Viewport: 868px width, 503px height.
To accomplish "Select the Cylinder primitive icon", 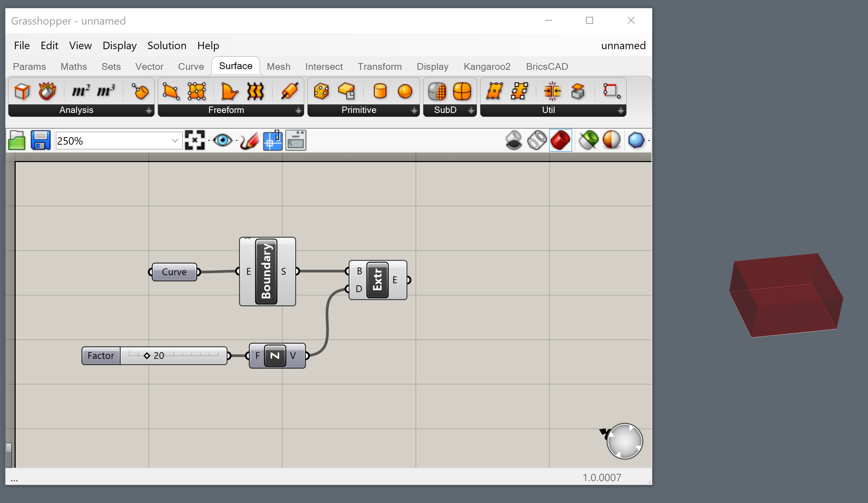I will (380, 92).
